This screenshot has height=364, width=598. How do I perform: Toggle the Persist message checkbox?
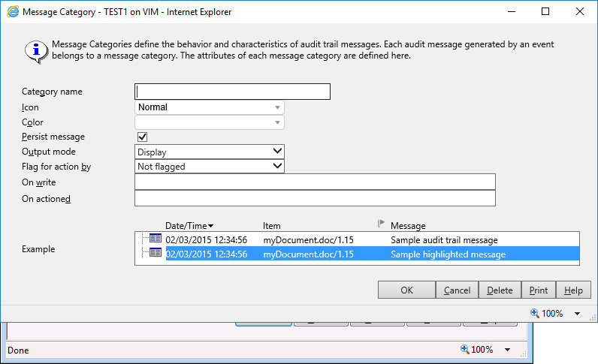[142, 137]
